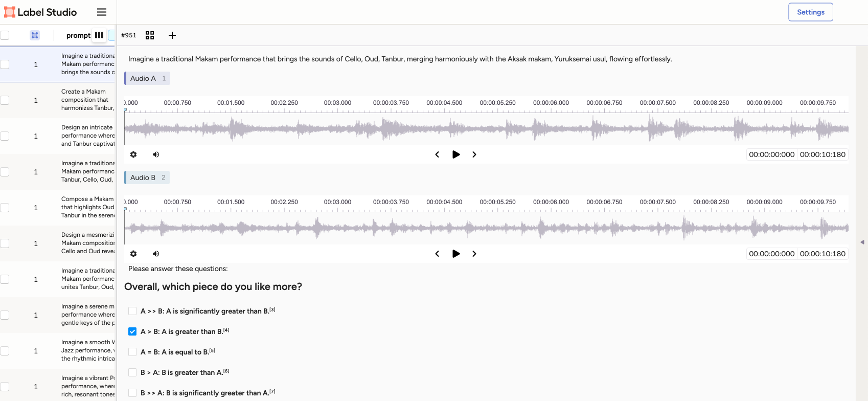868x401 pixels.
Task: Check 'A >> B: A is significantly greater'
Action: 132,311
